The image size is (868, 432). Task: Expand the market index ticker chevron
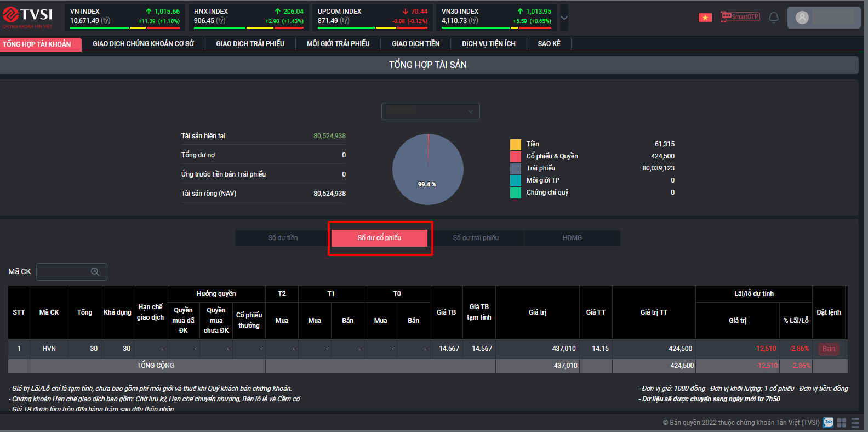pyautogui.click(x=564, y=18)
